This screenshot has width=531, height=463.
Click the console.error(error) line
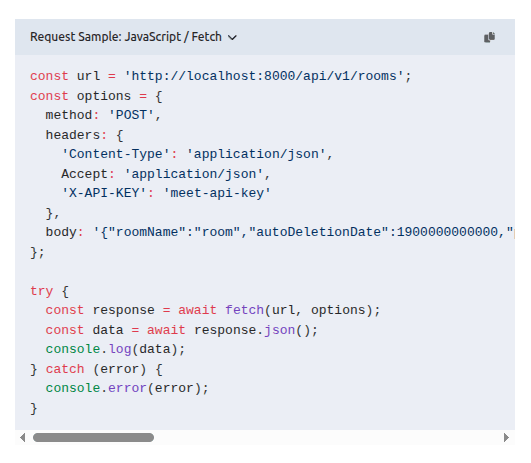127,388
